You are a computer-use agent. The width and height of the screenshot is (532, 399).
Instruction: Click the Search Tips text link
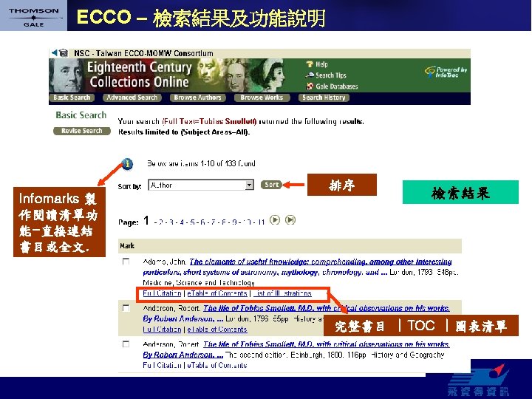[331, 75]
